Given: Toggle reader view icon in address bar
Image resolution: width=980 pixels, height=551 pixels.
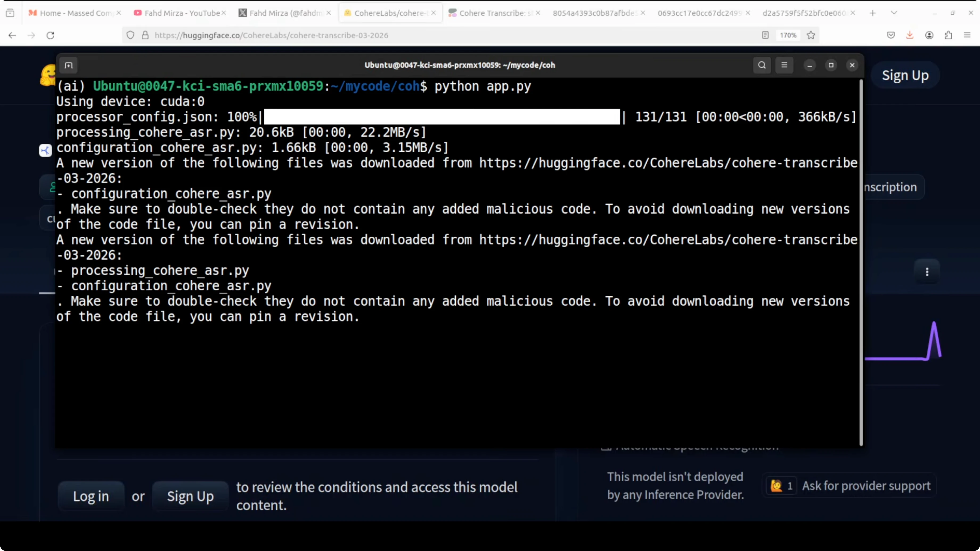Looking at the screenshot, I should 765,35.
